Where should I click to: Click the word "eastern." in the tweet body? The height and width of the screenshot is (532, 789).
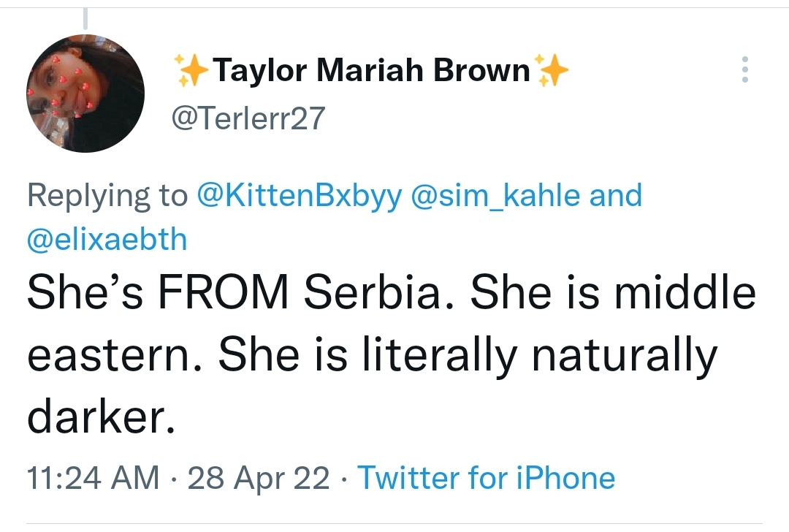tap(113, 355)
